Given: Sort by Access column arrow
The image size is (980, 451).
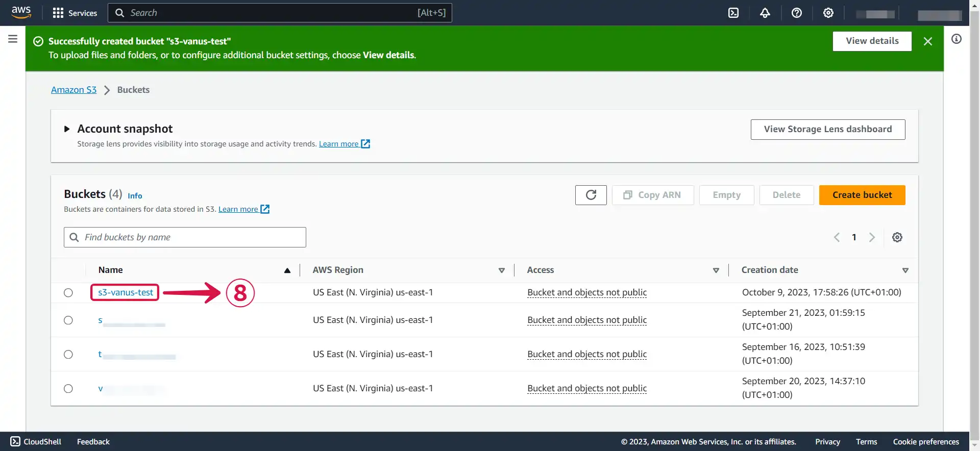Looking at the screenshot, I should click(716, 270).
